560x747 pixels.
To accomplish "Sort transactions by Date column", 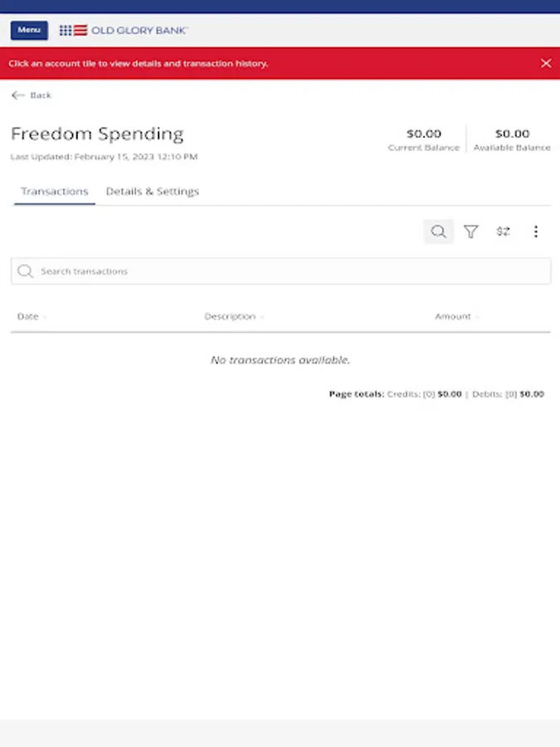I will click(28, 316).
